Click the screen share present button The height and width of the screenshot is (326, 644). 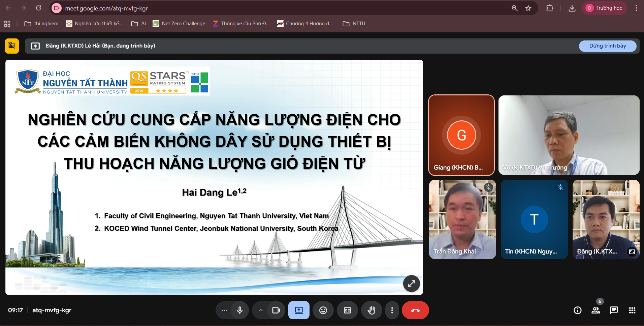click(299, 310)
